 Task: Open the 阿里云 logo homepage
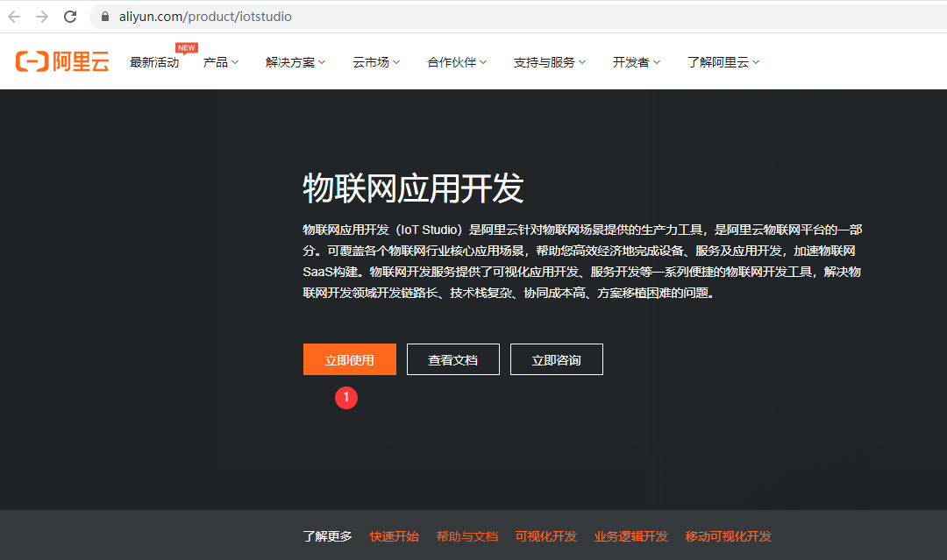coord(62,61)
